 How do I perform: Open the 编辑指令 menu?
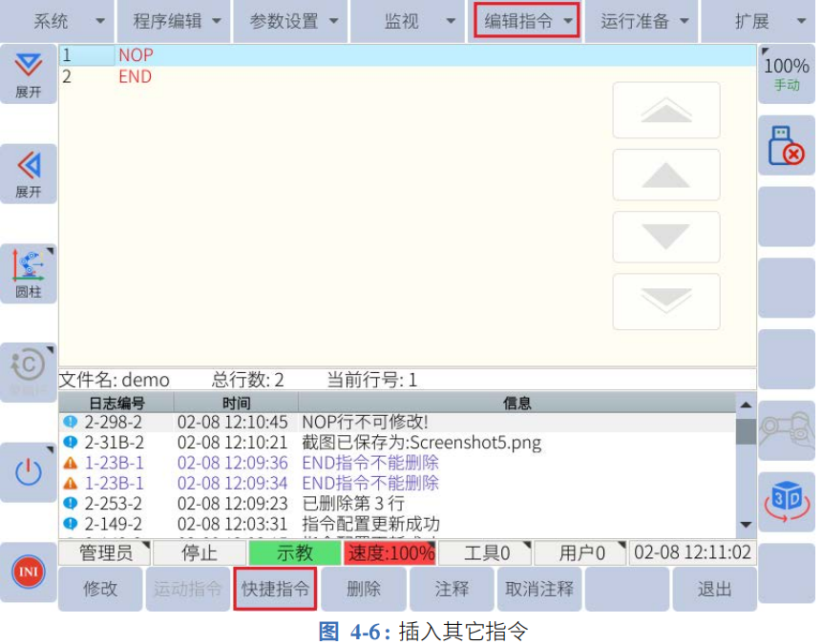coord(526,21)
